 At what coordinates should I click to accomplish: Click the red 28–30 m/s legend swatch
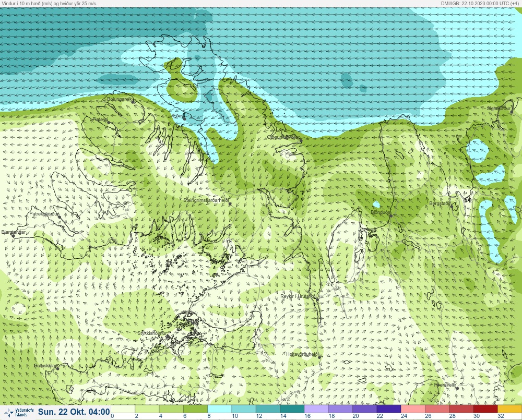tap(461, 409)
